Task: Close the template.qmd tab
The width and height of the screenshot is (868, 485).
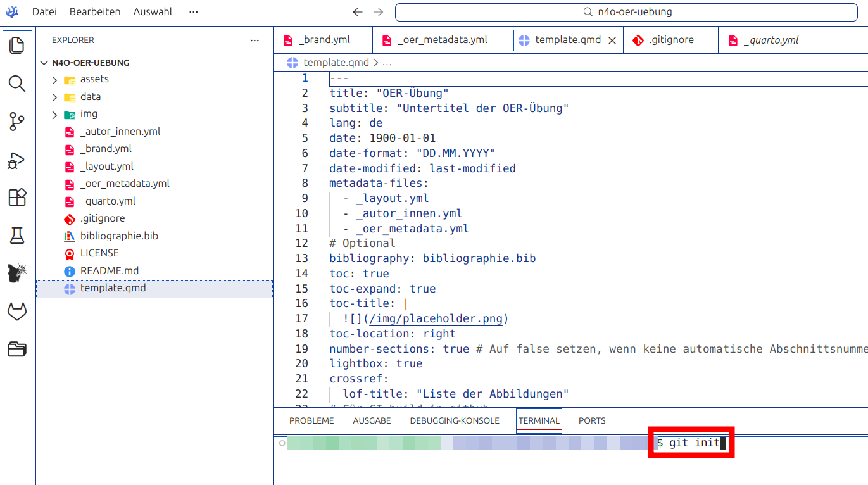Action: (x=612, y=40)
